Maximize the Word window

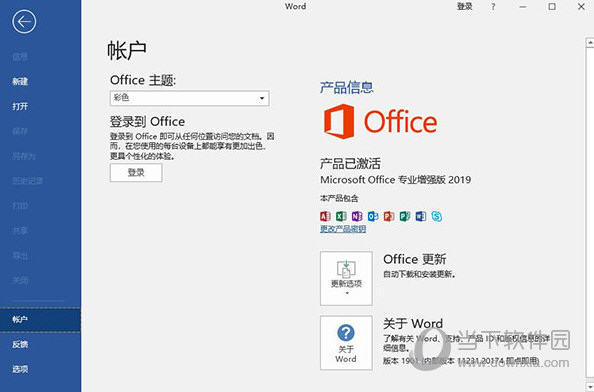pos(552,7)
